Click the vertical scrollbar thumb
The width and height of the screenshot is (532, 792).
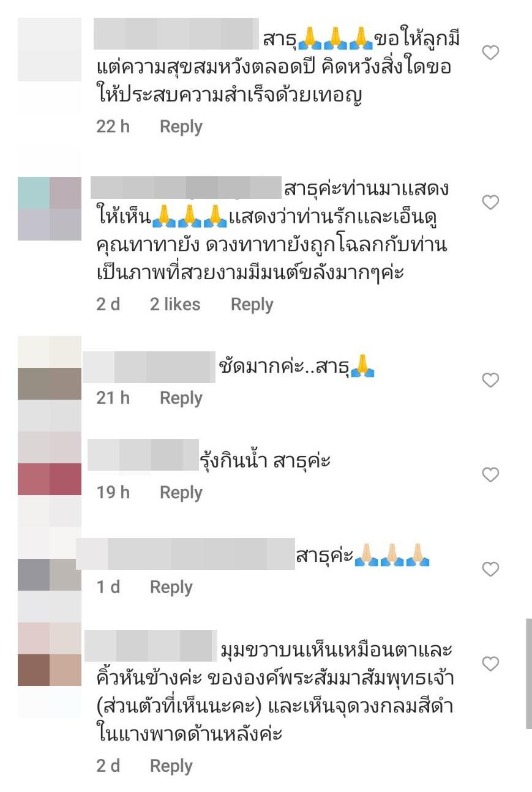pyautogui.click(x=528, y=673)
